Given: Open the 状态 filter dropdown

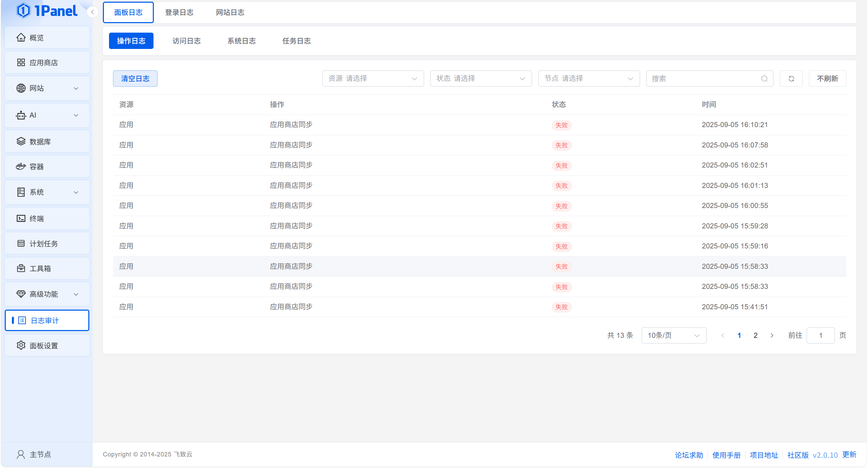Looking at the screenshot, I should tap(481, 79).
